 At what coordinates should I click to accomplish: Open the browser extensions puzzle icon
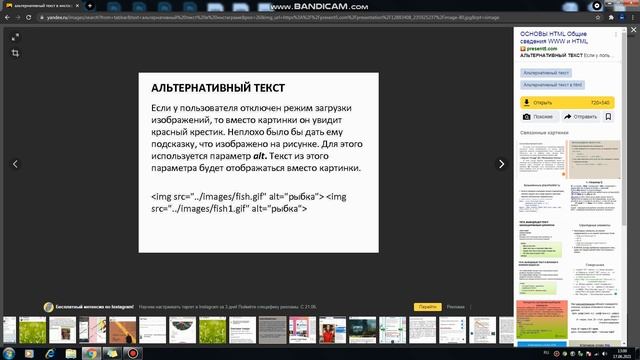pyautogui.click(x=611, y=18)
